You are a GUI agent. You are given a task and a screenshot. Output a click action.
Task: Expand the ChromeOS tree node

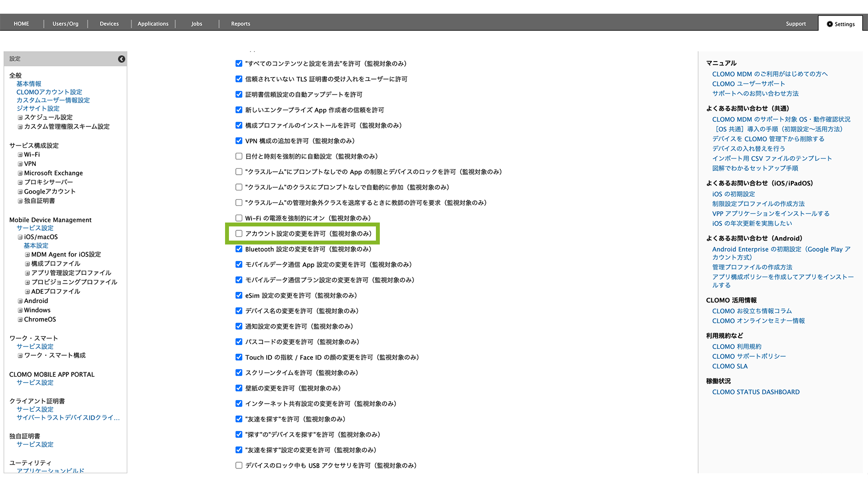point(20,320)
